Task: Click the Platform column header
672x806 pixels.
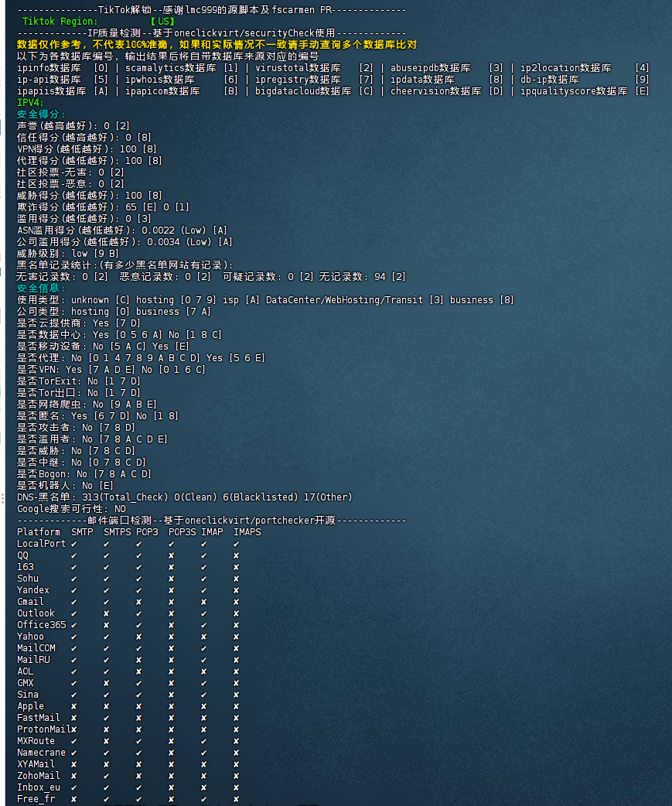Action: (39, 532)
